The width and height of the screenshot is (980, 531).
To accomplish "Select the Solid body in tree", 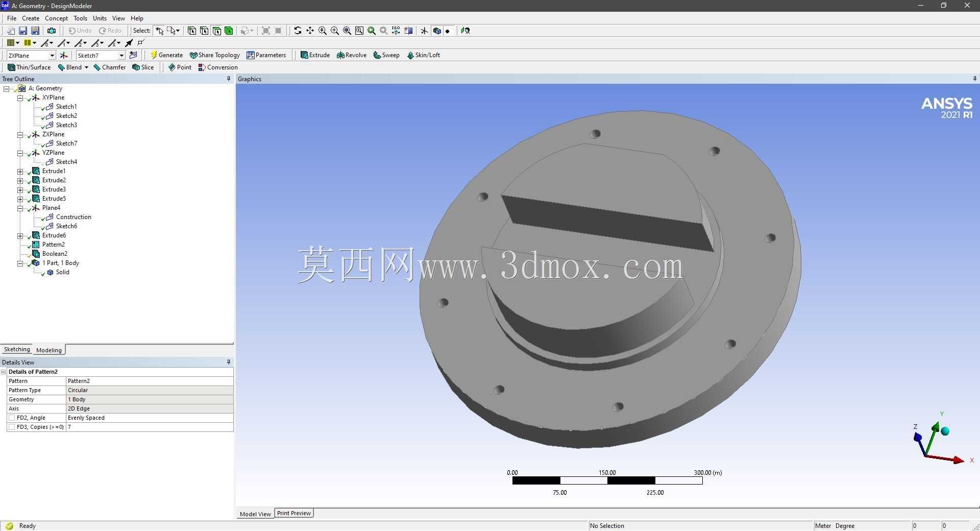I will click(x=62, y=272).
